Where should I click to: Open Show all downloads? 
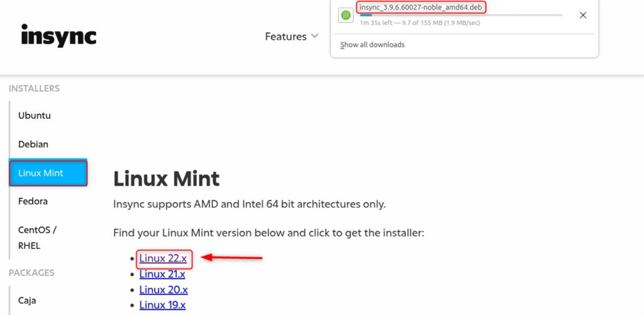coord(372,45)
